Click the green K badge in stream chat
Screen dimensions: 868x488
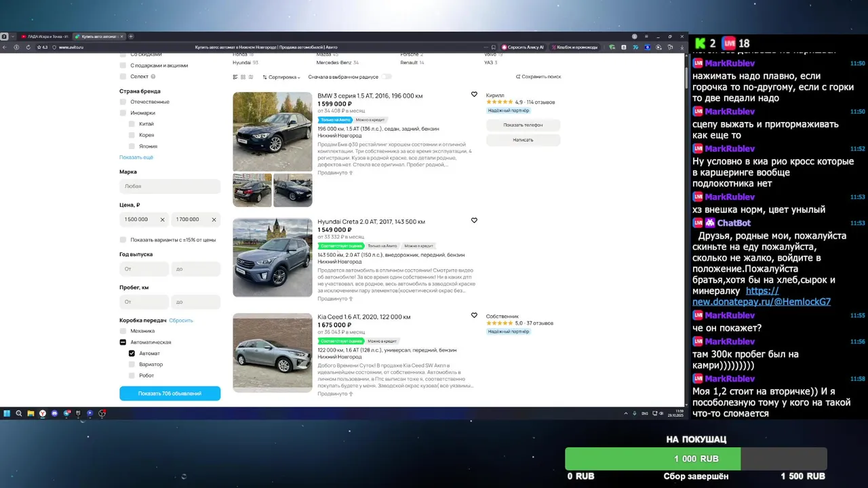pos(701,43)
